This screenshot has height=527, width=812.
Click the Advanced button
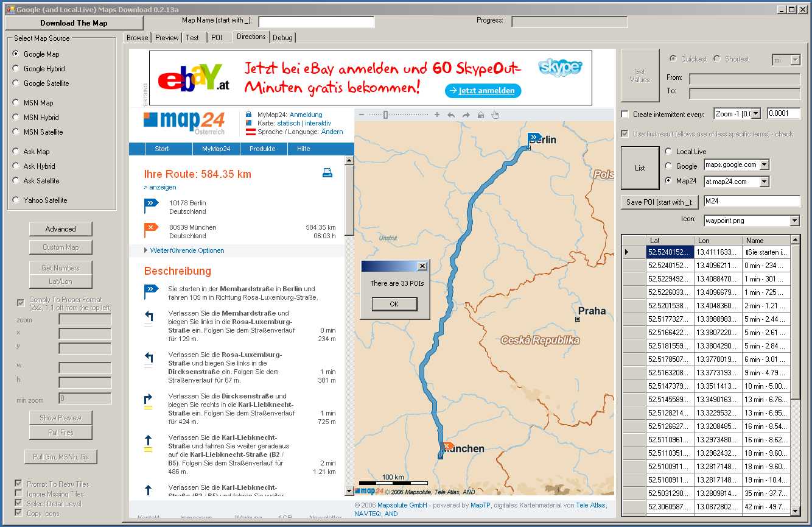pyautogui.click(x=60, y=229)
